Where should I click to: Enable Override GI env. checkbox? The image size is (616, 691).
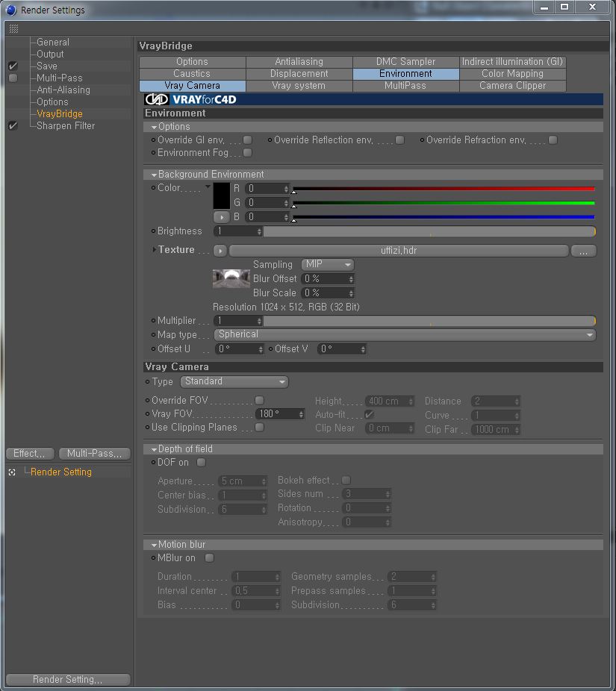pos(248,140)
